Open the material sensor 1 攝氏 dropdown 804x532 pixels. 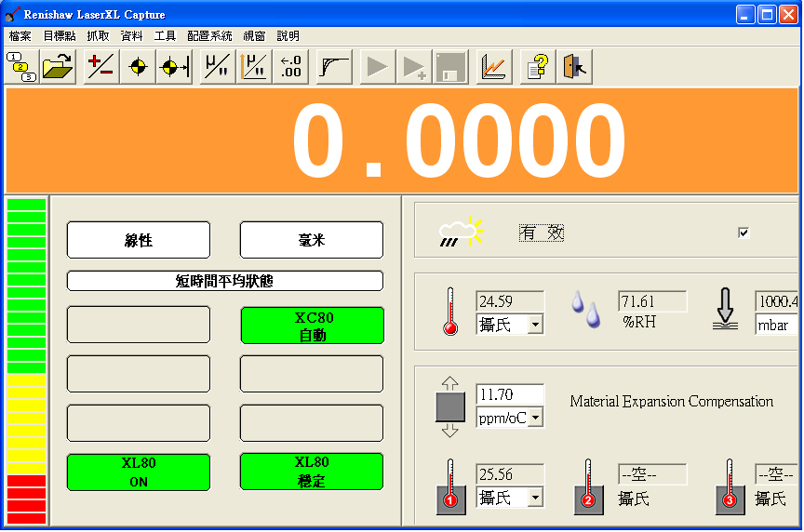pos(535,498)
